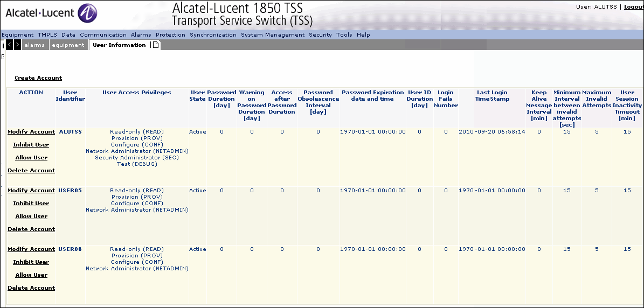The width and height of the screenshot is (644, 308).
Task: Open the Communication menu
Action: [x=103, y=35]
